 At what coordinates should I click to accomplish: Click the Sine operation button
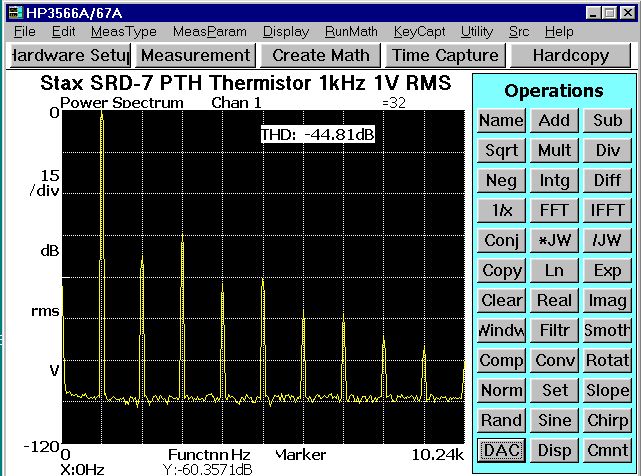pos(554,420)
